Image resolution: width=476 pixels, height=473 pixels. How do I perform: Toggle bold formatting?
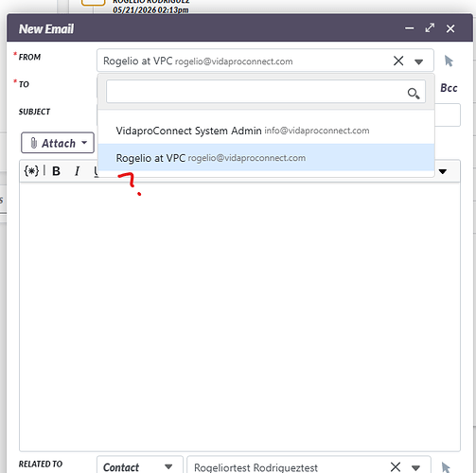pyautogui.click(x=56, y=171)
